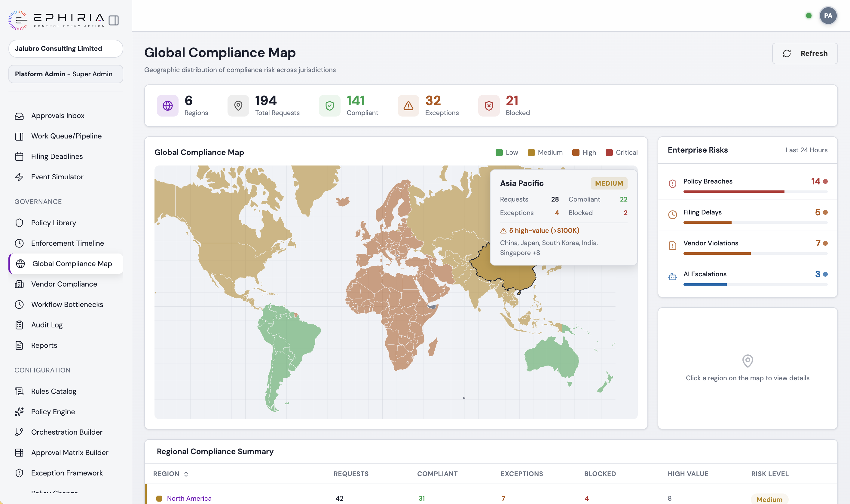This screenshot has width=850, height=504.
Task: Open the Vendor Violations risk row
Action: [x=748, y=246]
